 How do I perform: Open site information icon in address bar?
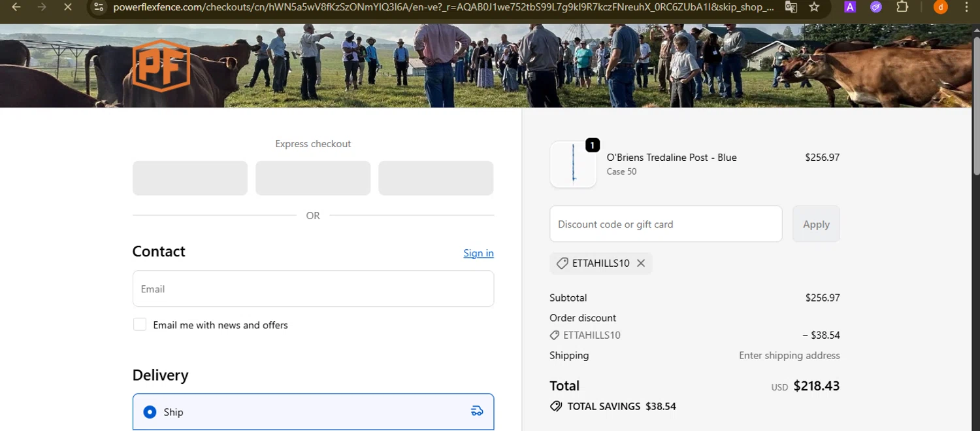click(99, 7)
